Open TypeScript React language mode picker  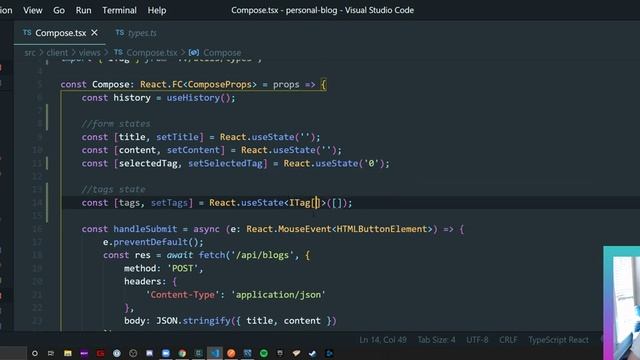[x=558, y=340]
